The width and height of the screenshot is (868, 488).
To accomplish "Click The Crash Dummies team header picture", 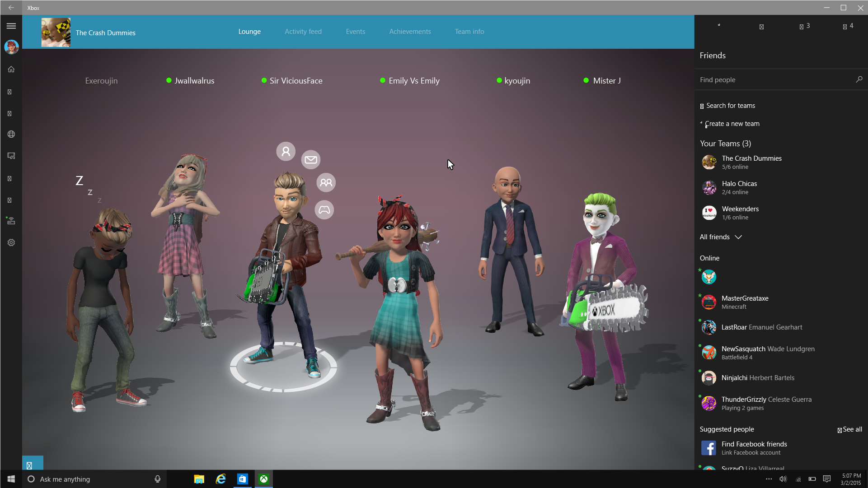I will (56, 32).
